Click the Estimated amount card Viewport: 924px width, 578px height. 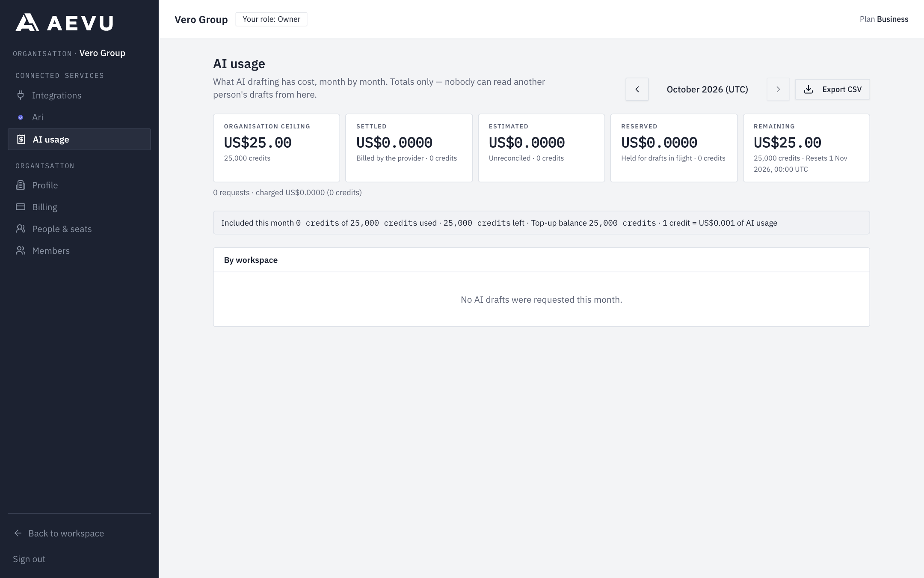pos(541,148)
